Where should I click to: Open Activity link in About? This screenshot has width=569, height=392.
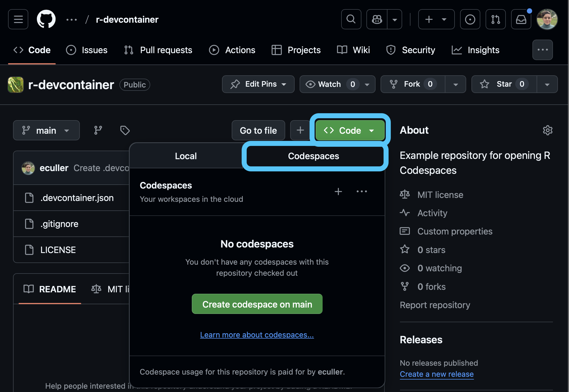432,213
